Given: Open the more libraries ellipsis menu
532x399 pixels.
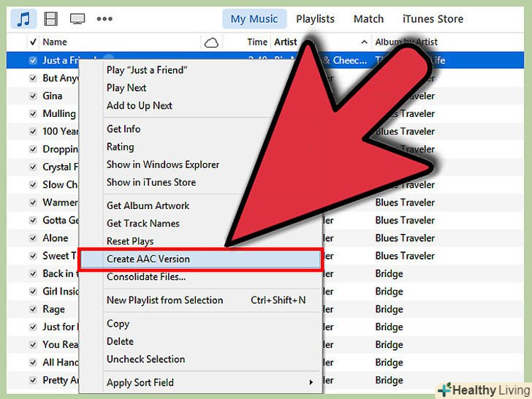Looking at the screenshot, I should point(104,19).
